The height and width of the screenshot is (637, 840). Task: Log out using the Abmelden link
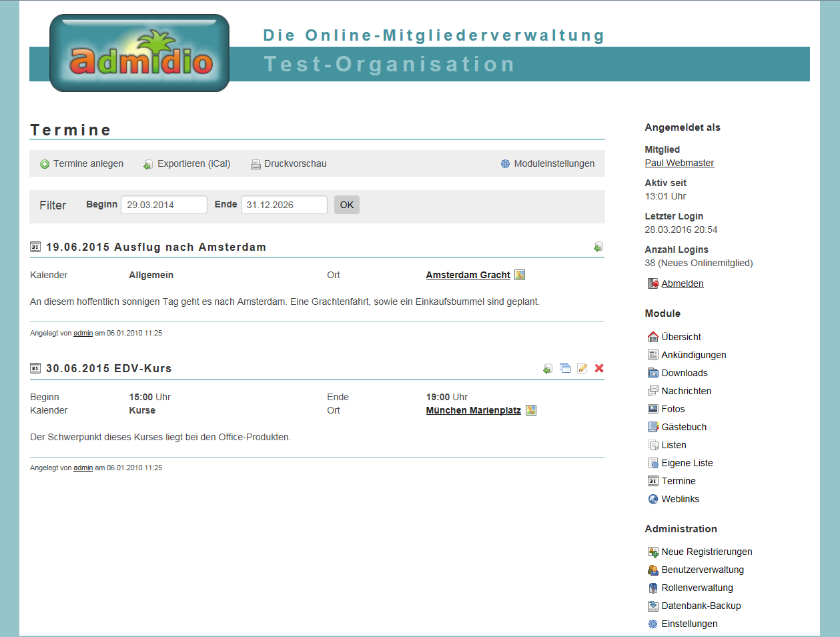pos(682,283)
